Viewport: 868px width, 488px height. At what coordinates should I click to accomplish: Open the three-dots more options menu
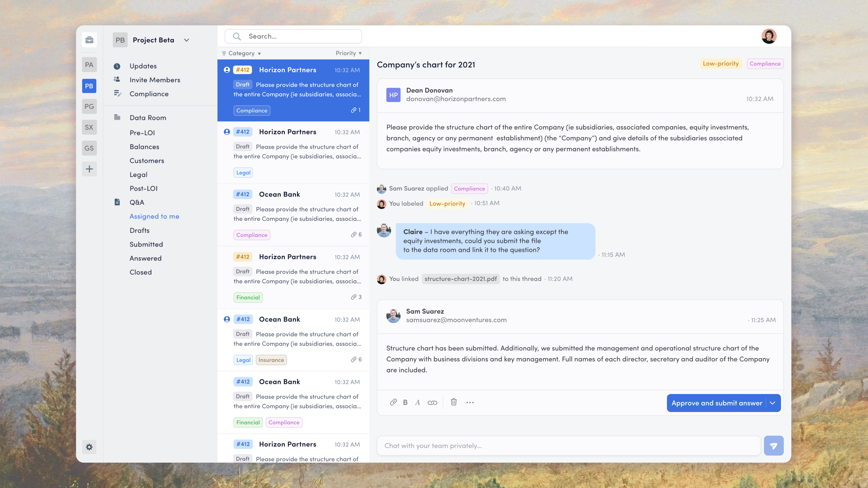pos(470,402)
